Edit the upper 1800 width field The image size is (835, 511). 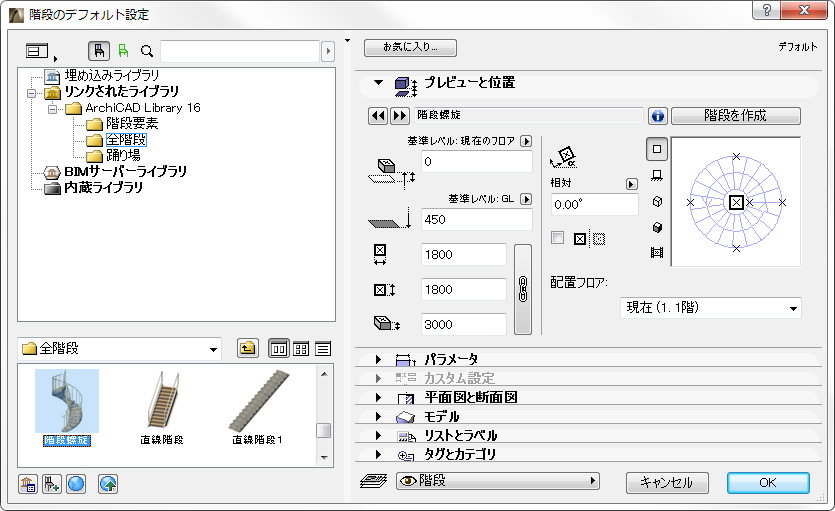tap(463, 254)
